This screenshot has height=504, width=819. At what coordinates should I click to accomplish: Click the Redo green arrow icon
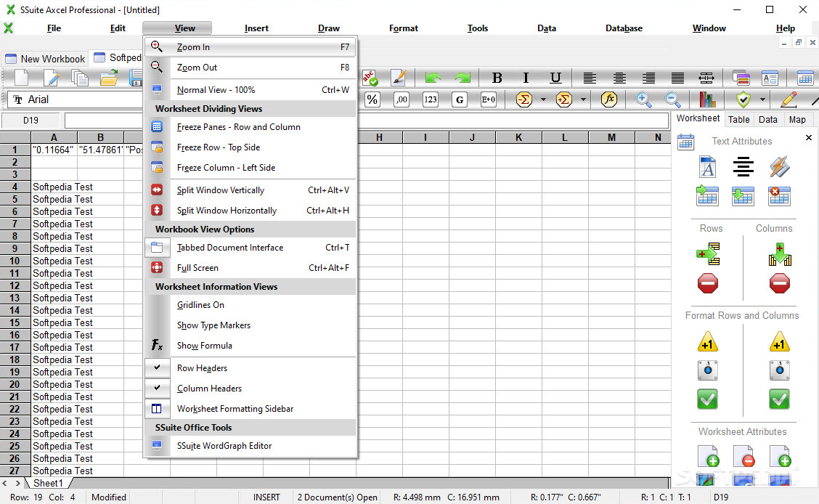click(463, 78)
